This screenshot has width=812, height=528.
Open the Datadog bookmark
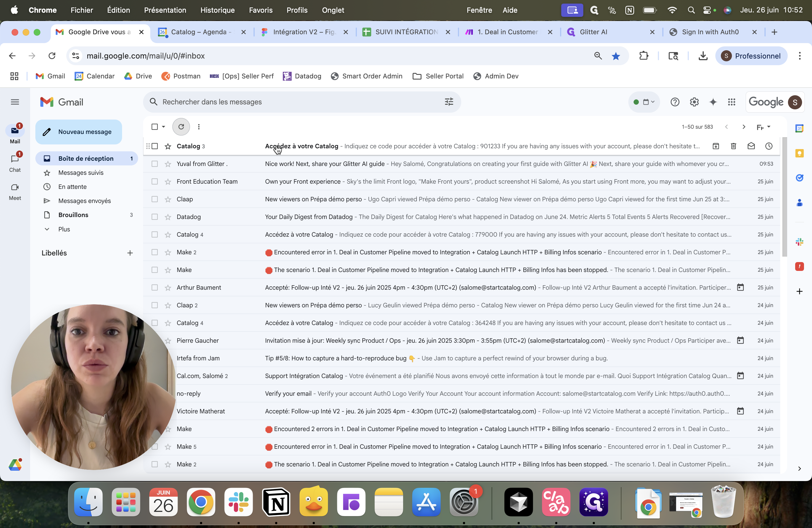pyautogui.click(x=302, y=76)
